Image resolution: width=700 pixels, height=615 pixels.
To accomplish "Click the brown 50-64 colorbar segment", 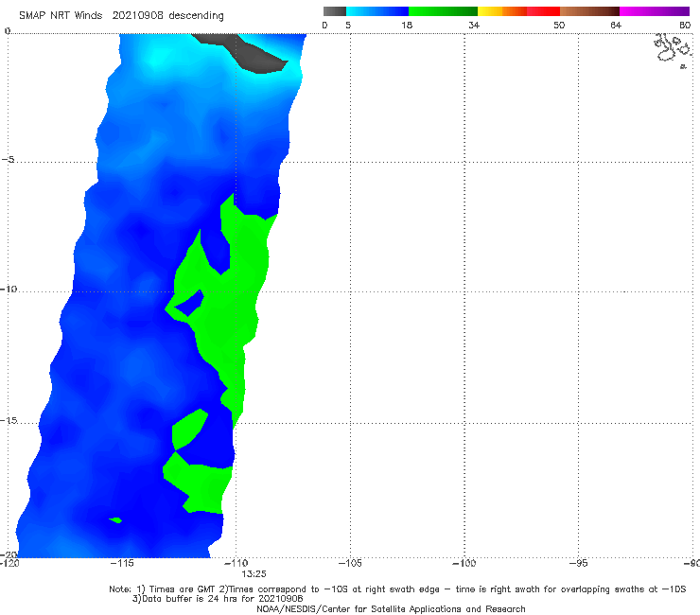I will click(x=589, y=11).
